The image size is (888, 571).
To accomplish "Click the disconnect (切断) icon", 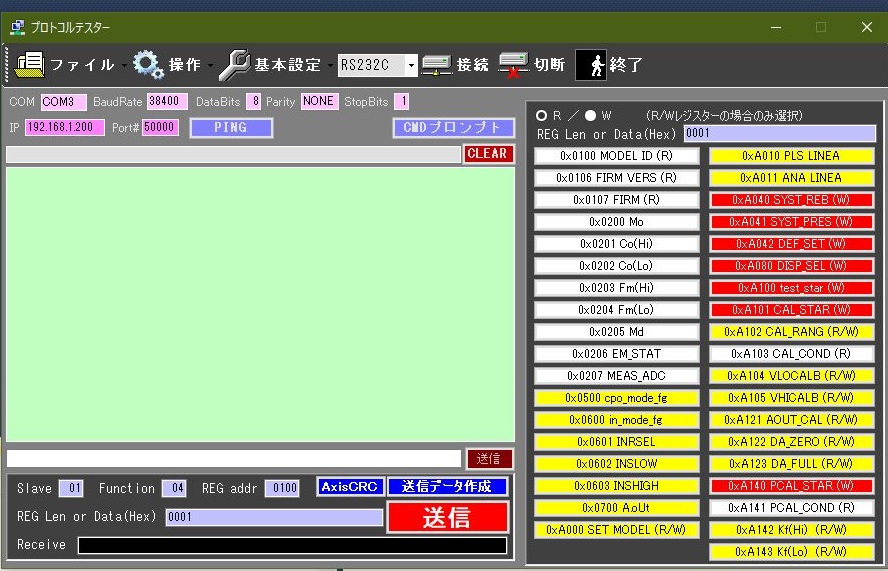I will click(514, 65).
